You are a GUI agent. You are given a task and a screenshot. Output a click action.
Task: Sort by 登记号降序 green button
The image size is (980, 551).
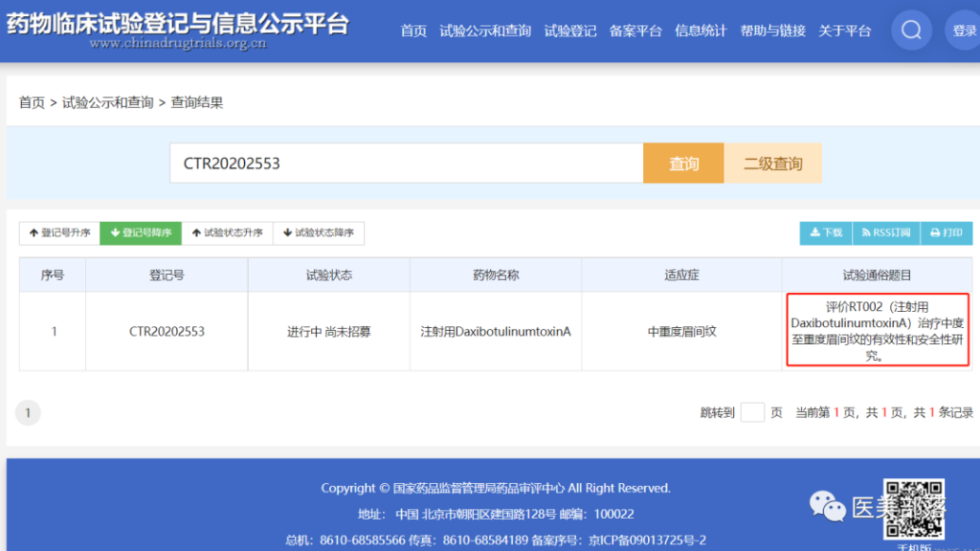141,233
